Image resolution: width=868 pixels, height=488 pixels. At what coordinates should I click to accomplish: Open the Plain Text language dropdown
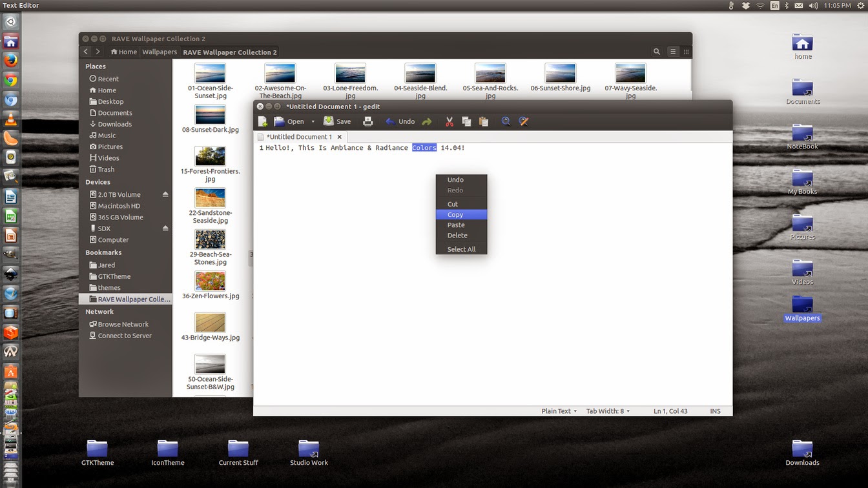coord(559,411)
